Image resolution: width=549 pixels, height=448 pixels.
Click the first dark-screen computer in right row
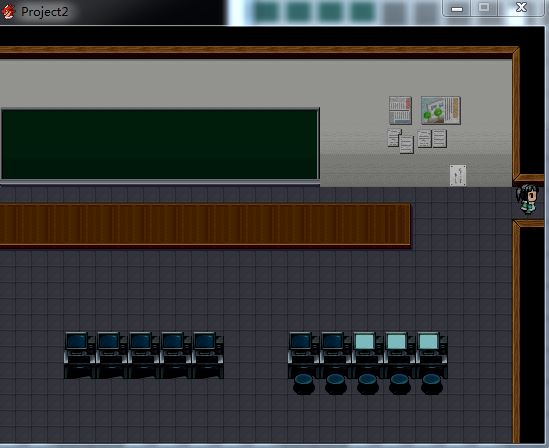[304, 354]
